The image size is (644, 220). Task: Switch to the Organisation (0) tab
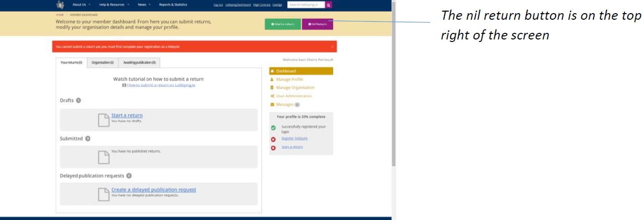(102, 63)
